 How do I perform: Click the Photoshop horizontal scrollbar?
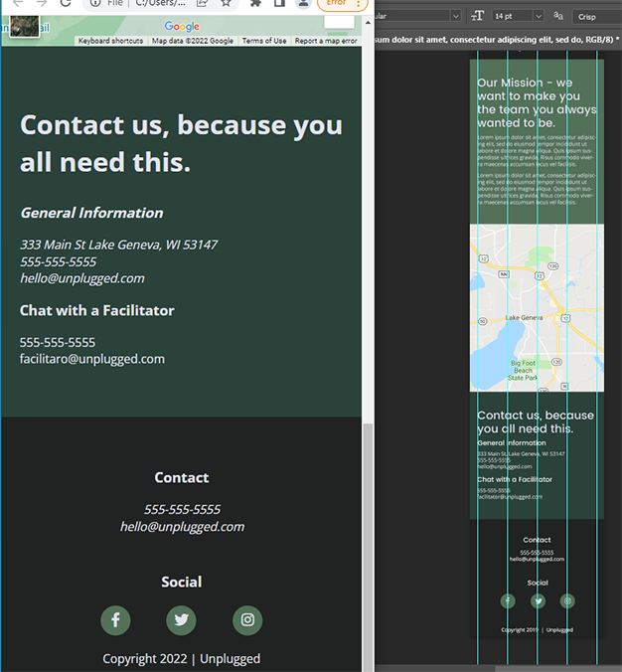point(556,668)
